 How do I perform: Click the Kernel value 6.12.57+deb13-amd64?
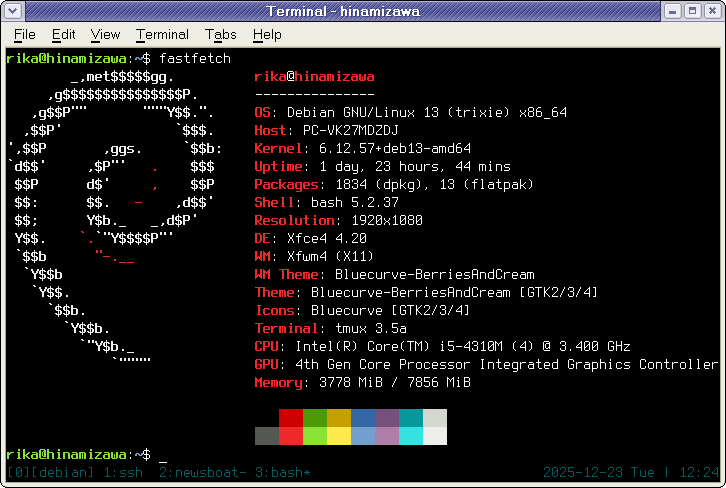pyautogui.click(x=395, y=149)
